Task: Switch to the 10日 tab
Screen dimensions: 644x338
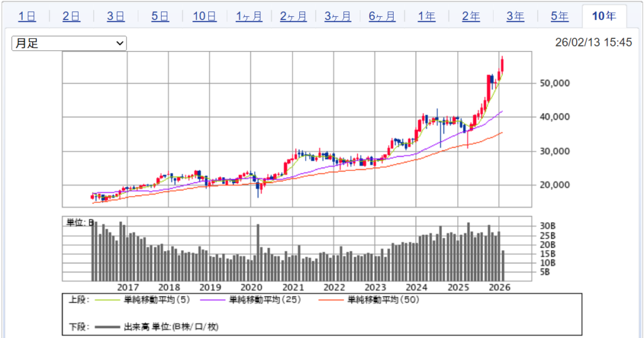Action: coord(204,16)
